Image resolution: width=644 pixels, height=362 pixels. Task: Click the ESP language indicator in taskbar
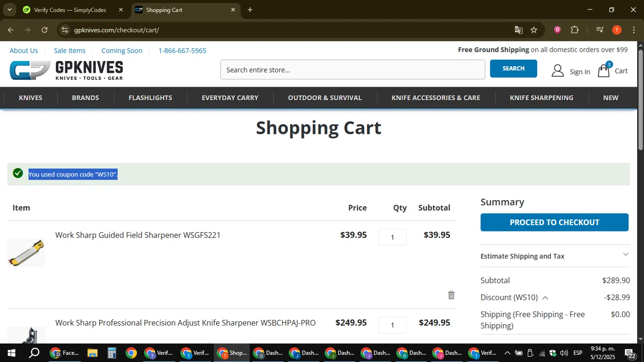tap(578, 353)
